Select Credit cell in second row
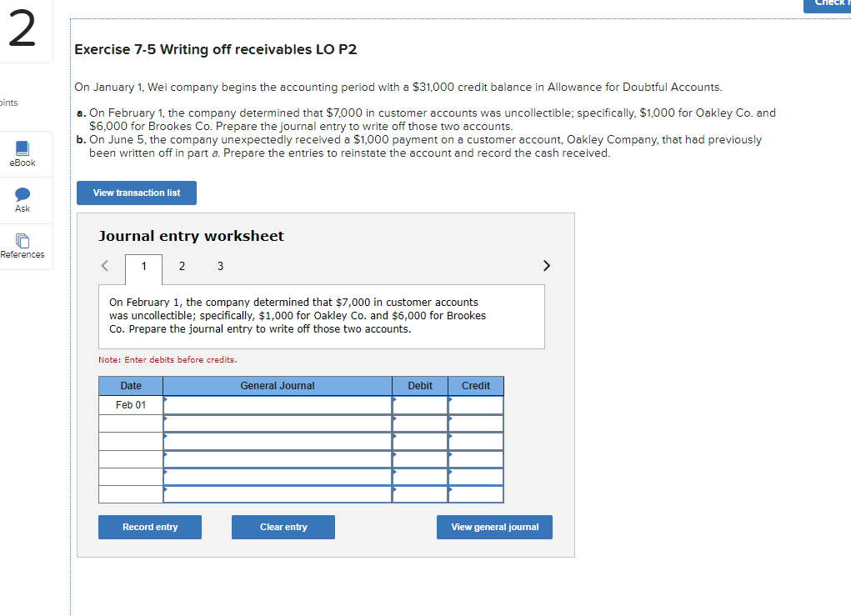The height and width of the screenshot is (616, 851). pos(476,423)
